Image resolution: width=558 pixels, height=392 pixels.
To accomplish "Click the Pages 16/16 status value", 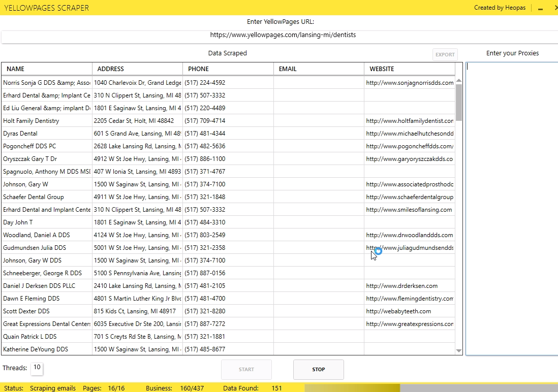I will pyautogui.click(x=116, y=388).
